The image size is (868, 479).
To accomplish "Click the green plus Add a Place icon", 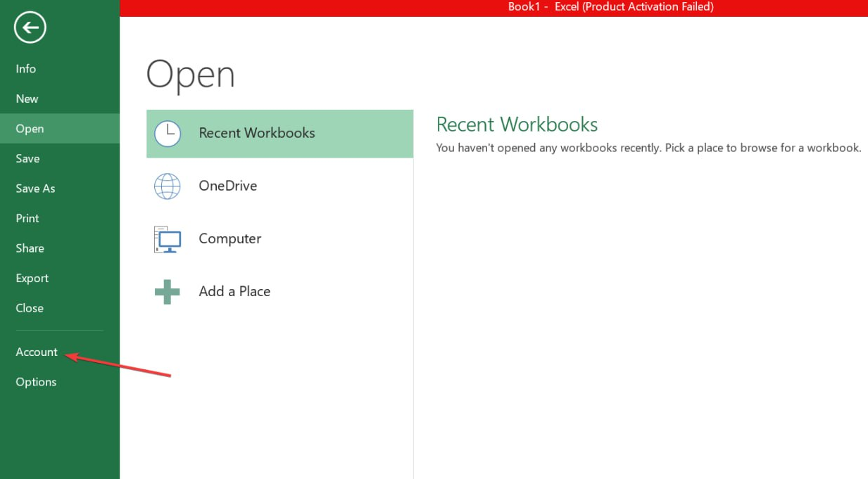I will click(x=168, y=291).
